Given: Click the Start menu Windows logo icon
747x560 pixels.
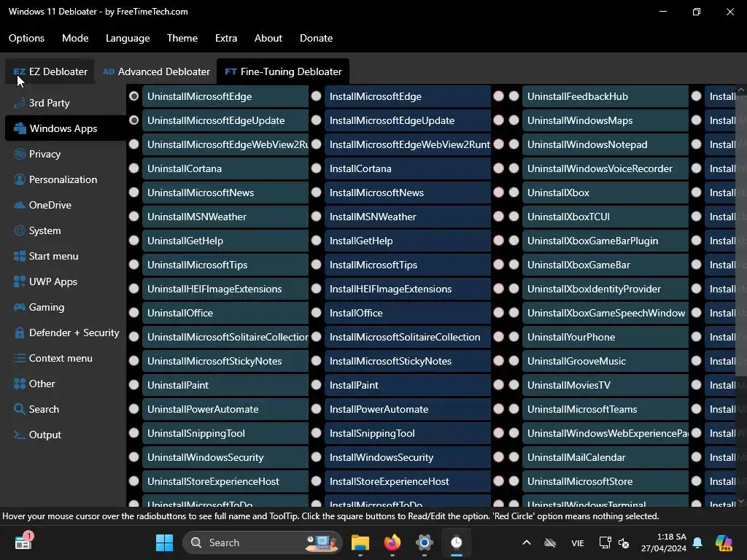Looking at the screenshot, I should point(20,256).
